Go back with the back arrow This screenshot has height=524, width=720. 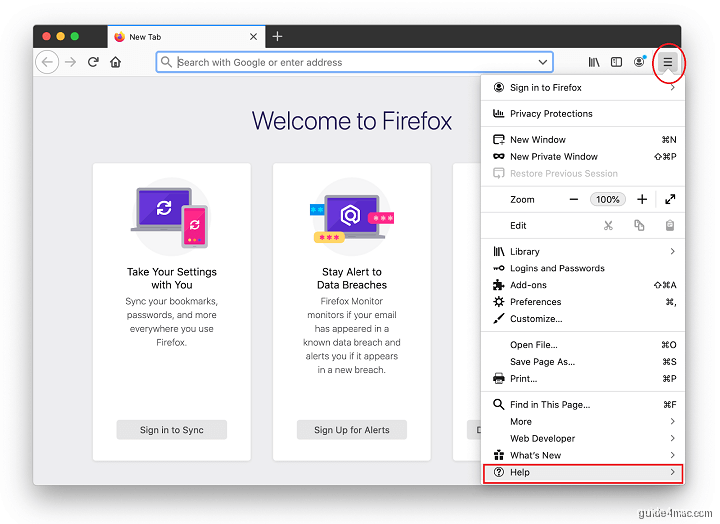(47, 62)
